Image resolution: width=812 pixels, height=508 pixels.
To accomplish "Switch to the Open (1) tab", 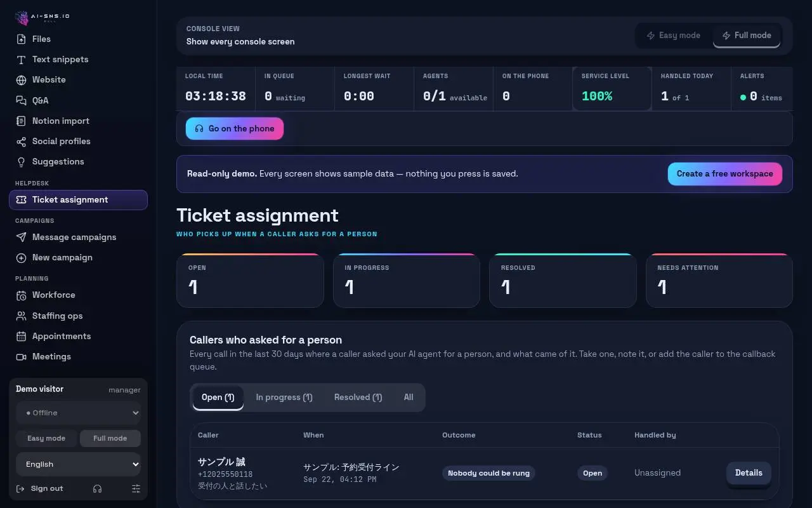I will click(218, 398).
